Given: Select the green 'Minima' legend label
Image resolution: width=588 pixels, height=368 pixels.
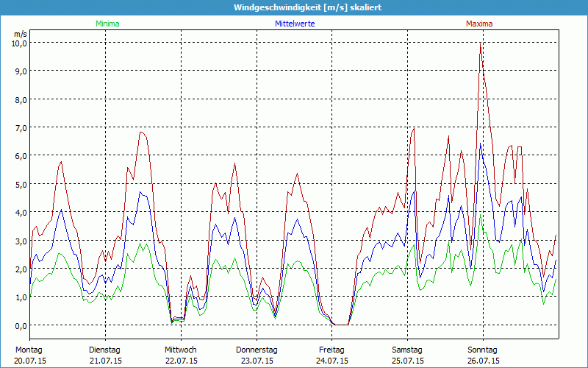Looking at the screenshot, I should tap(107, 24).
